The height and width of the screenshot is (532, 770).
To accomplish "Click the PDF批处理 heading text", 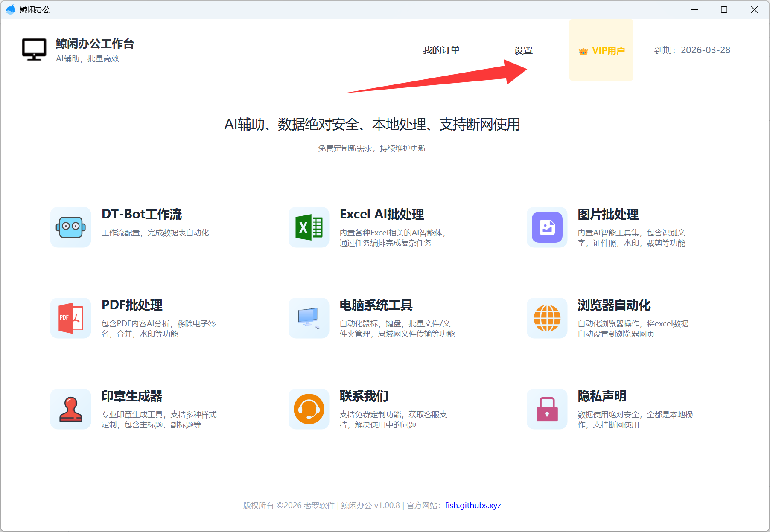I will click(x=132, y=305).
